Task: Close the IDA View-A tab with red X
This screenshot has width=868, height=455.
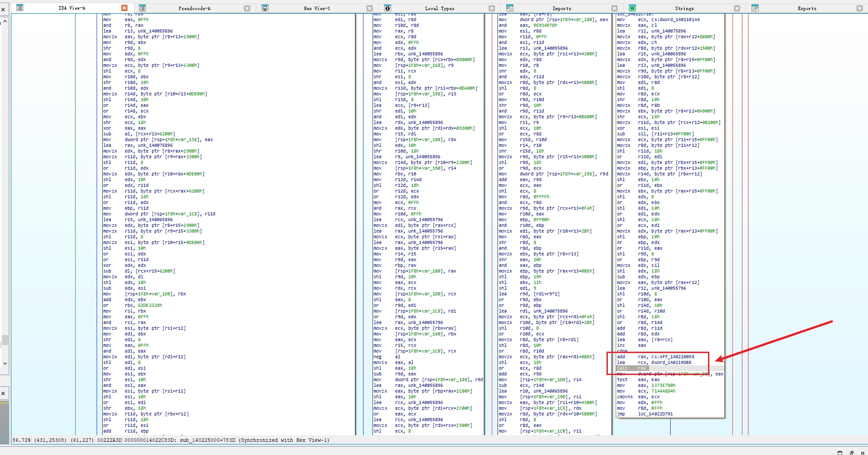Action: pos(124,8)
